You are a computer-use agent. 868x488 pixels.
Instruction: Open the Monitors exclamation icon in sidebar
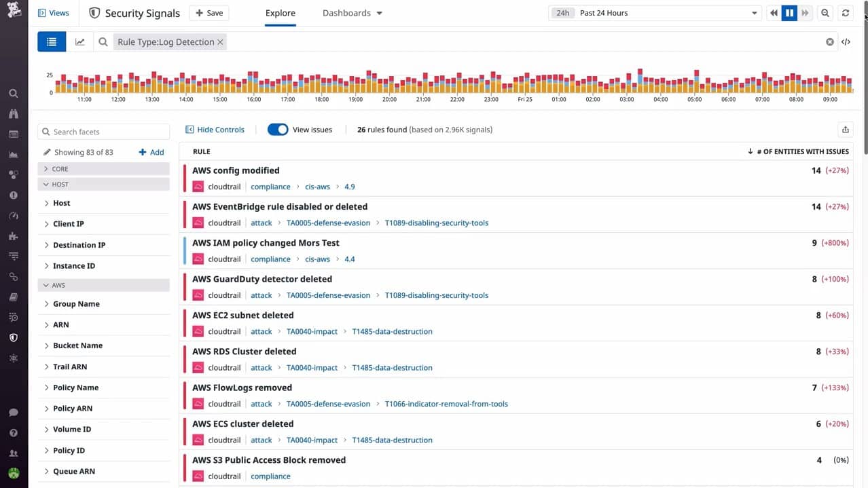click(x=14, y=195)
